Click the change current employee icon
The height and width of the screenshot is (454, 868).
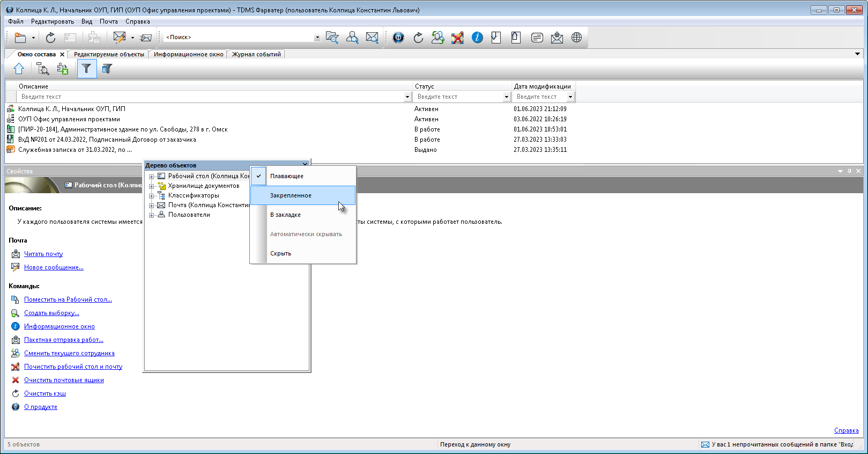coord(438,38)
